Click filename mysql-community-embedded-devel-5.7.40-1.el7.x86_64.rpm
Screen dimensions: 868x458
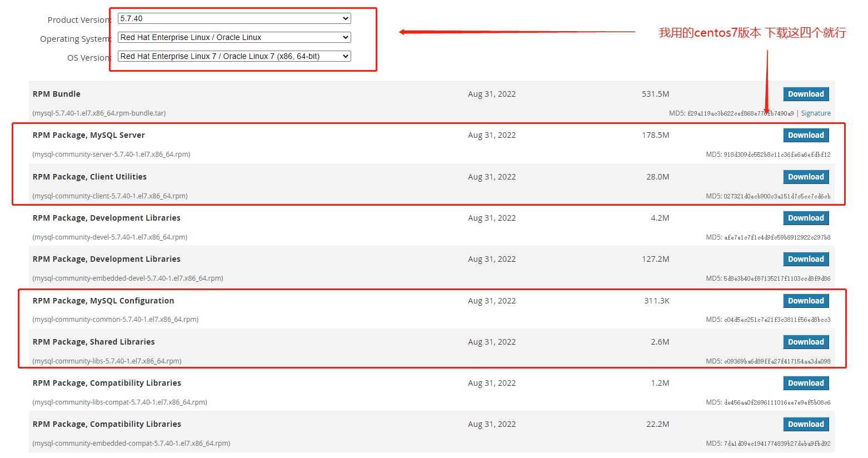point(128,278)
